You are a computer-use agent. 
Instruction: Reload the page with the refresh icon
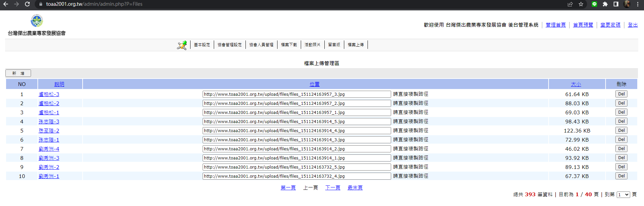(27, 4)
